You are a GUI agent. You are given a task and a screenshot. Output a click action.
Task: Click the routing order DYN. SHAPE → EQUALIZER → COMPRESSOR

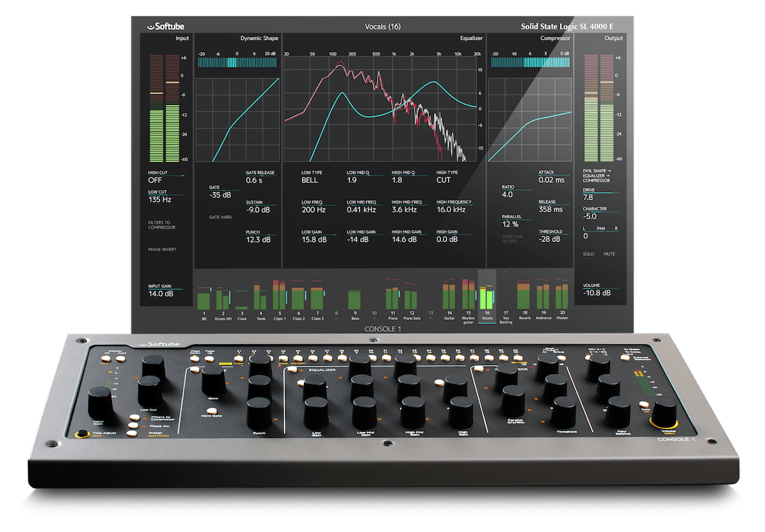pyautogui.click(x=597, y=176)
